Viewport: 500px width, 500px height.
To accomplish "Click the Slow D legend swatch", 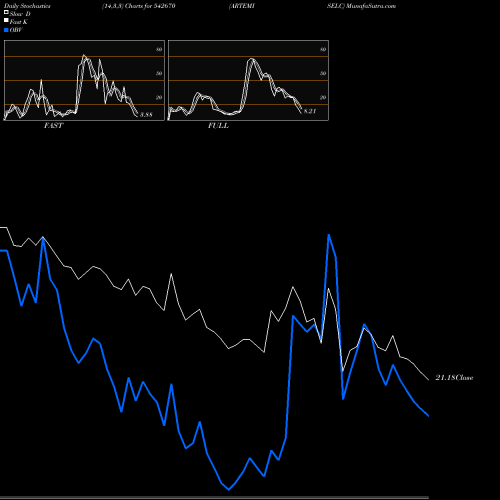I will (x=6, y=12).
